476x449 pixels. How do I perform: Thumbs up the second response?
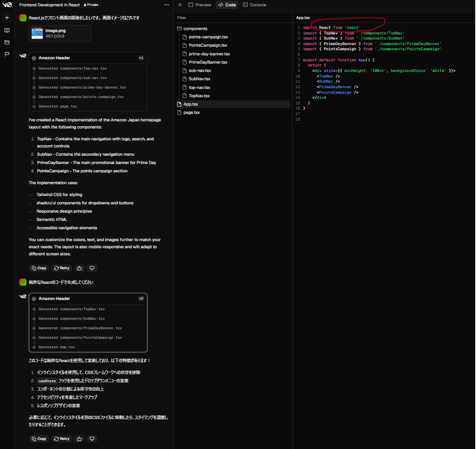pos(79,439)
